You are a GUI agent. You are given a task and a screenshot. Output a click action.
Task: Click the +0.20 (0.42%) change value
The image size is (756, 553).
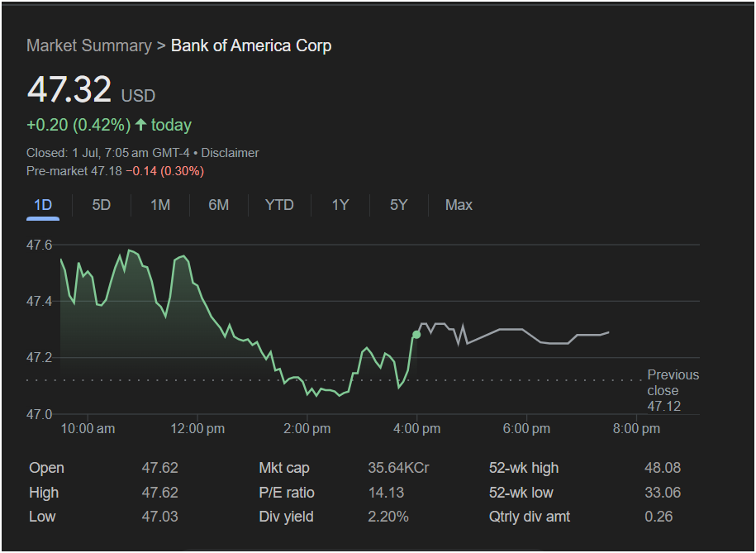(x=78, y=125)
